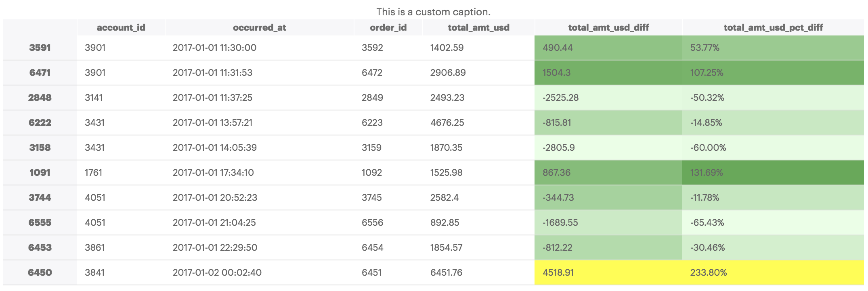This screenshot has width=868, height=291.
Task: Select the -65.43% percentage cell
Action: click(707, 222)
